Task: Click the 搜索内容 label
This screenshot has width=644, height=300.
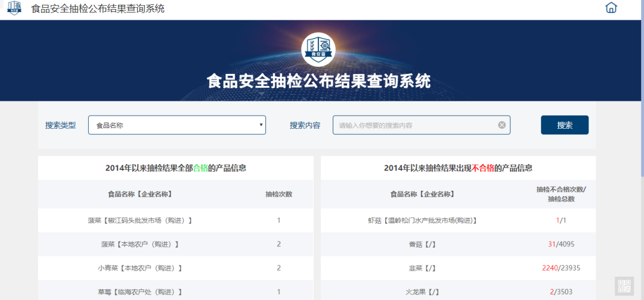Action: (x=305, y=125)
